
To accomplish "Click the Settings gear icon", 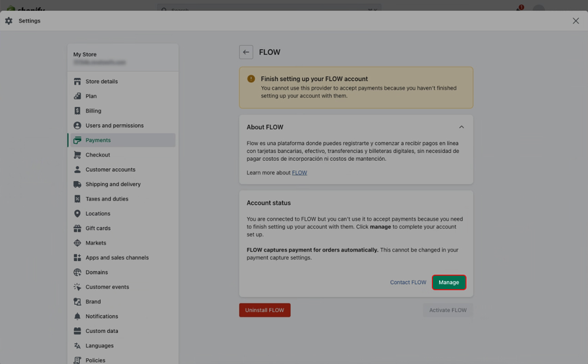I will [9, 21].
